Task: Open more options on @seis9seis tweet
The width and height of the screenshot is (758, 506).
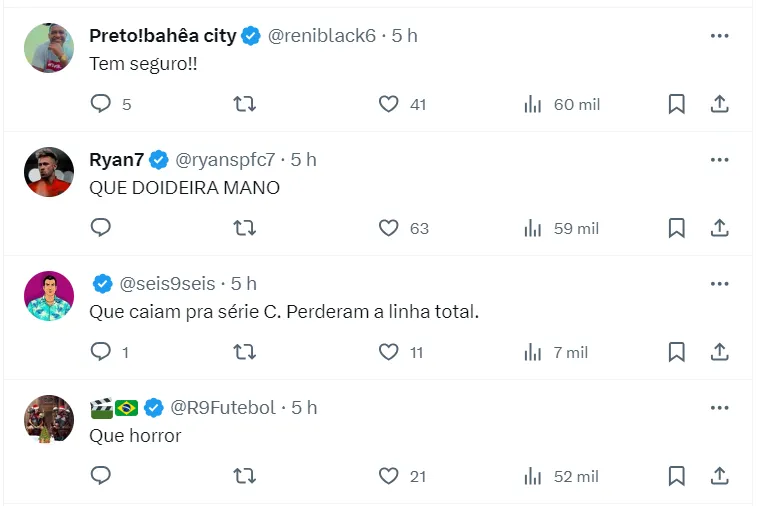Action: (719, 284)
